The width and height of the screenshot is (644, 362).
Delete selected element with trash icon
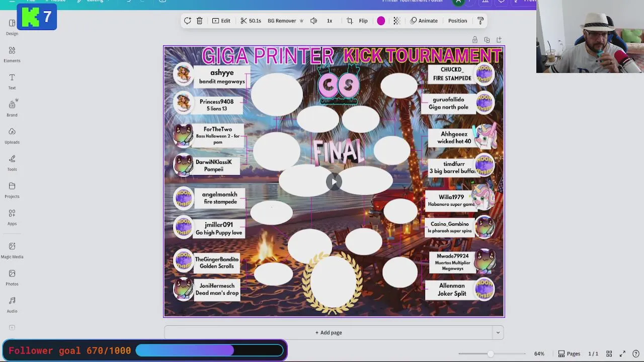pos(199,21)
